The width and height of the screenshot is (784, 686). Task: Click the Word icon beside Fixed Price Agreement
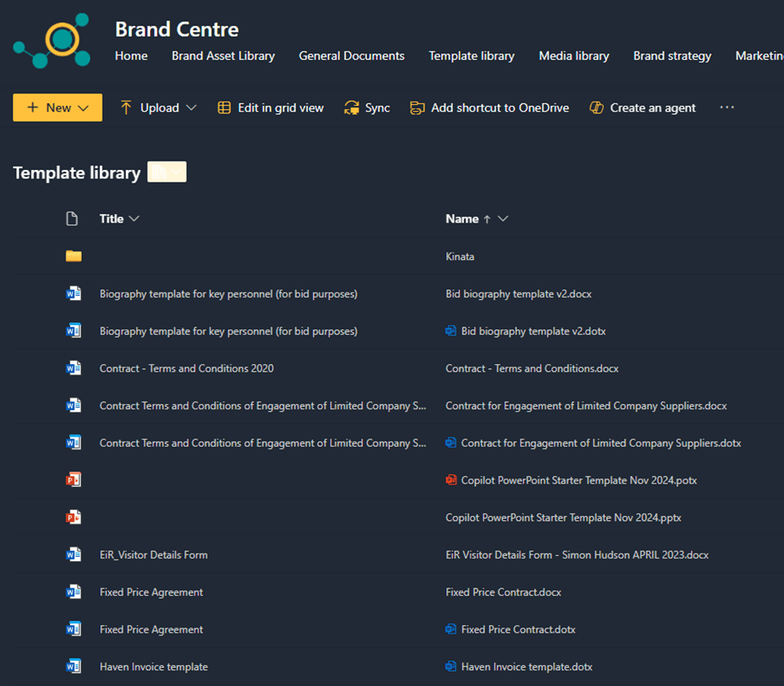coord(73,592)
